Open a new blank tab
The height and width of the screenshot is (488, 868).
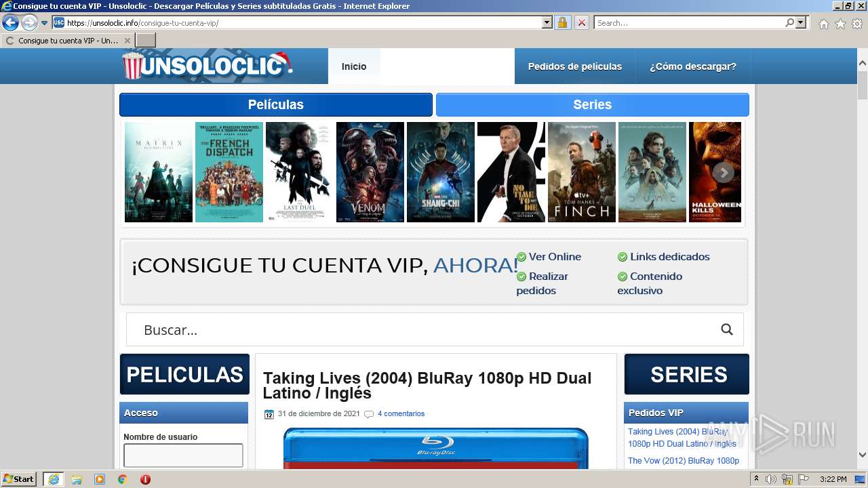146,41
